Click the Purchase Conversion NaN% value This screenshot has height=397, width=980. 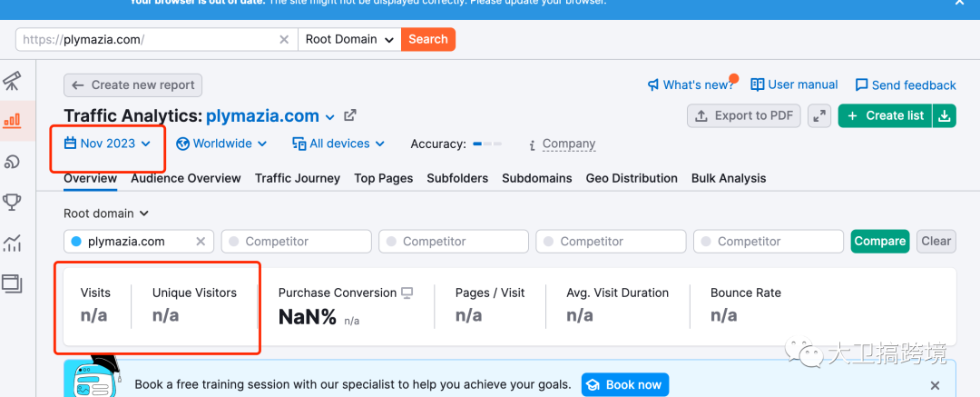307,317
